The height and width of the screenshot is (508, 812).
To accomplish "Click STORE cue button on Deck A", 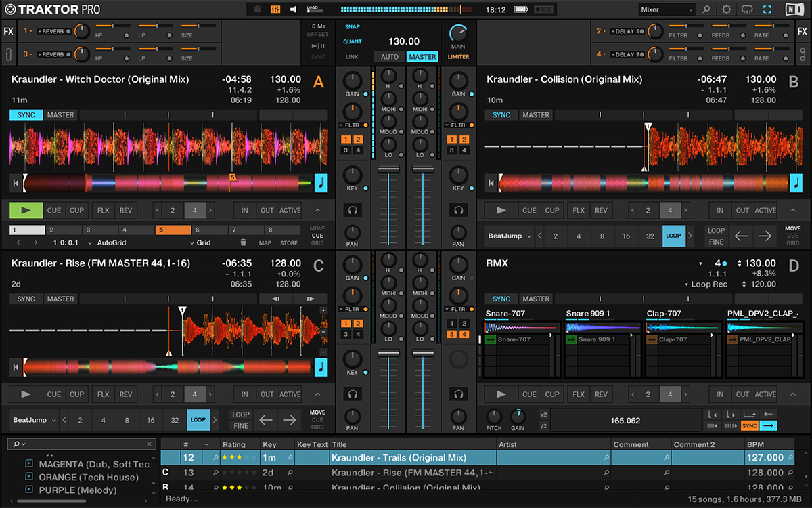I will pyautogui.click(x=289, y=242).
